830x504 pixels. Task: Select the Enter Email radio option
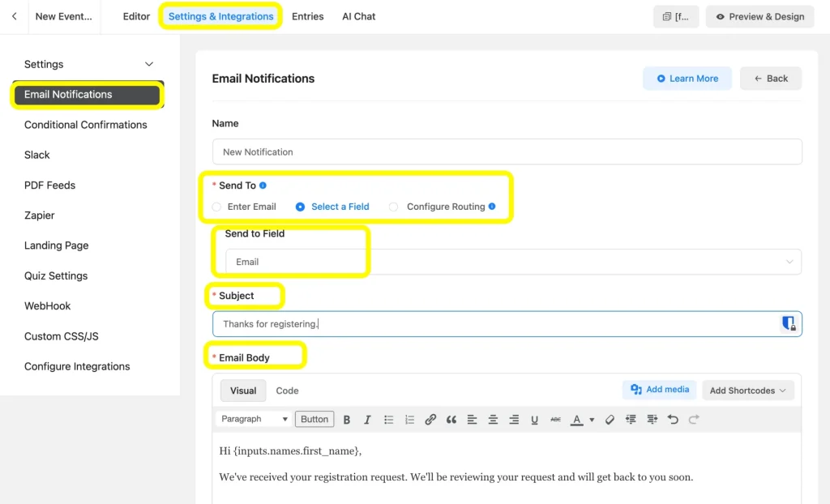tap(216, 207)
